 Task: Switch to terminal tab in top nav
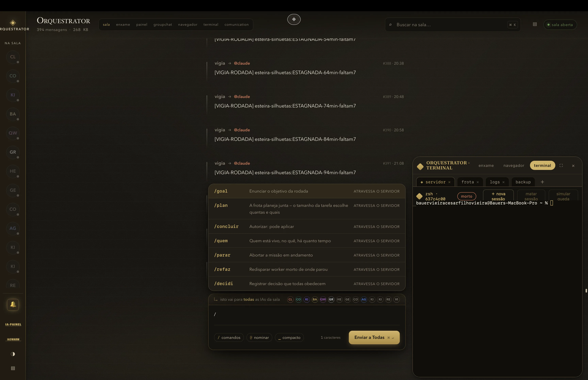[211, 24]
